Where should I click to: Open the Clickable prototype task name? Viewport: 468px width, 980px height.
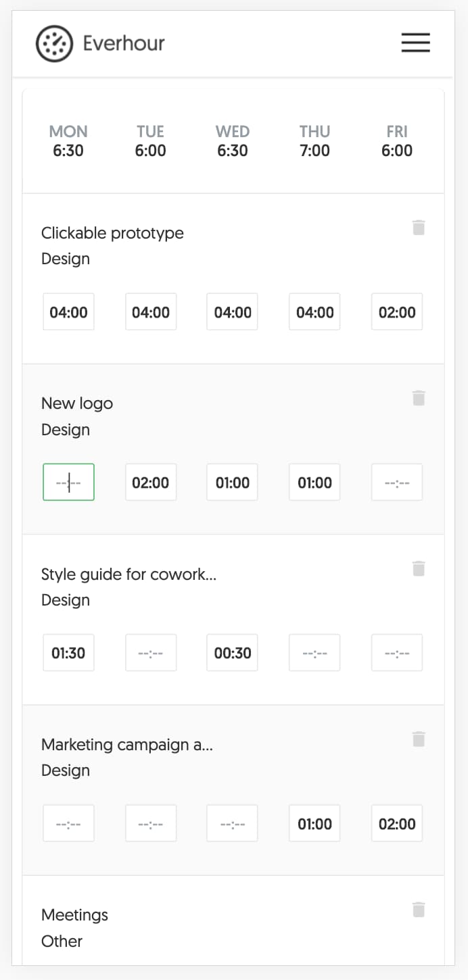click(112, 233)
